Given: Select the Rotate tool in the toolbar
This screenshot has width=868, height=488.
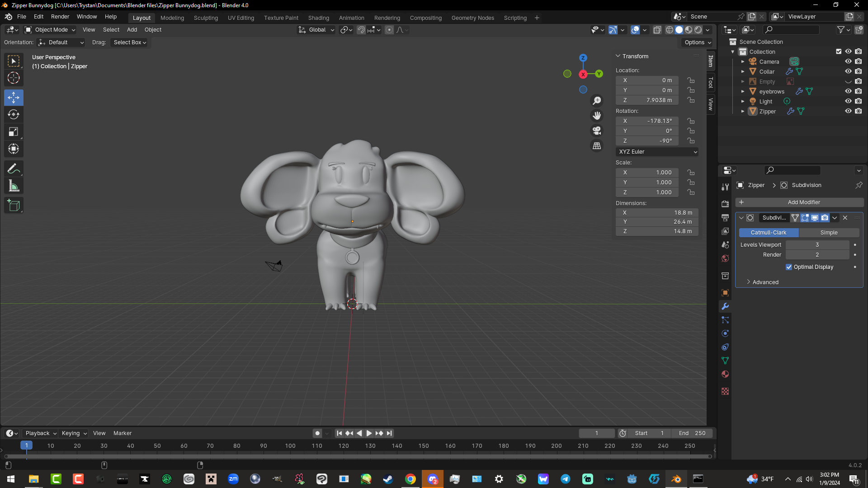Looking at the screenshot, I should 14,115.
